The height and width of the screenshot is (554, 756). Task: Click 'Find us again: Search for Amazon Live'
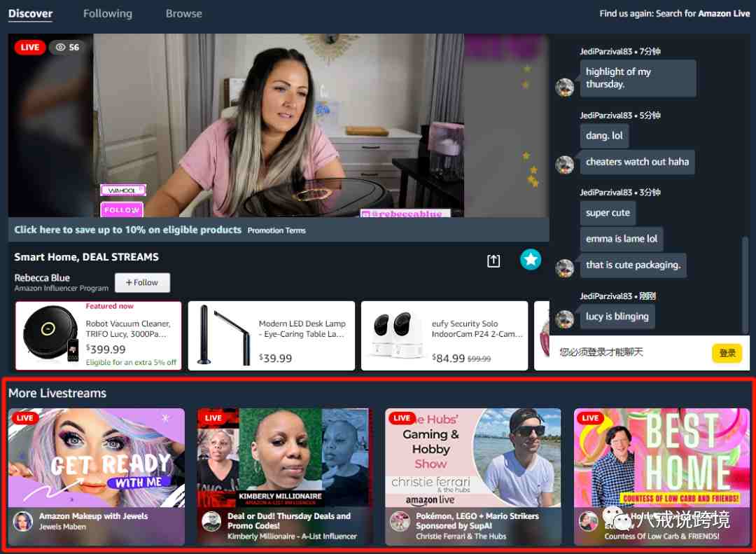pos(675,13)
